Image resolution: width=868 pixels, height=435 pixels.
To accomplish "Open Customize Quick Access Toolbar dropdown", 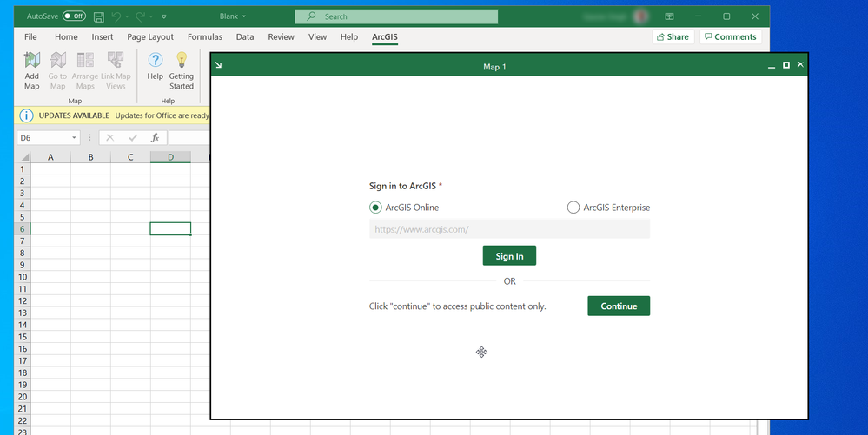I will tap(164, 16).
